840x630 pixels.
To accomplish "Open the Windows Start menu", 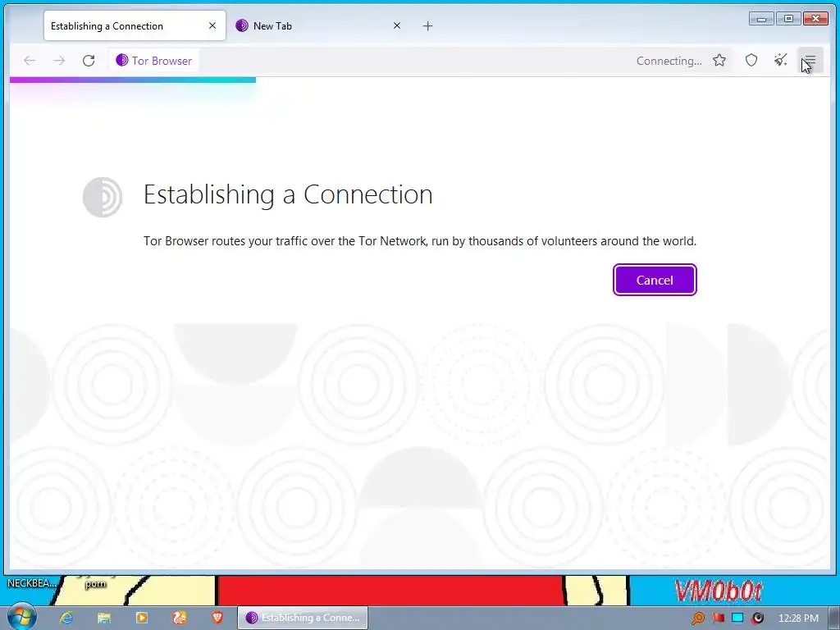I will click(x=21, y=616).
